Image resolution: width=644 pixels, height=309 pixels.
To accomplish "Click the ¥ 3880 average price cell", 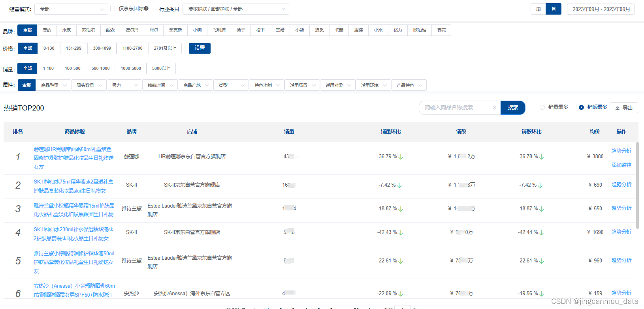I will (595, 156).
